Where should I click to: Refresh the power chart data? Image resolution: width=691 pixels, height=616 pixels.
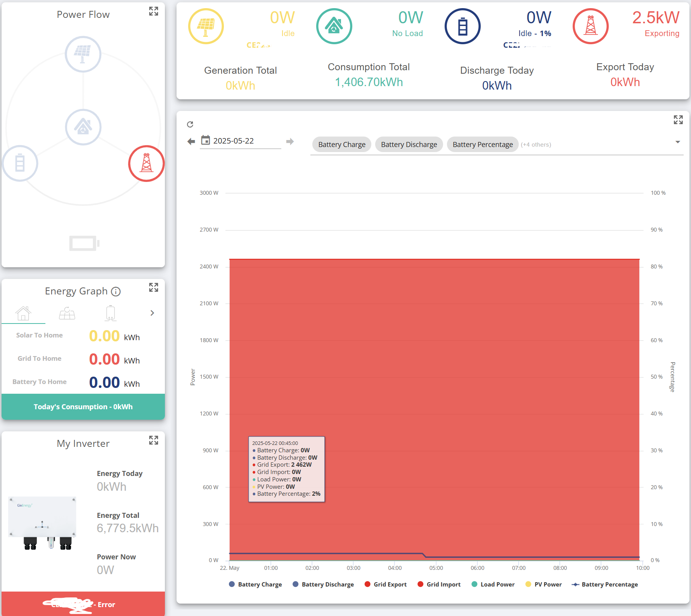coord(190,125)
